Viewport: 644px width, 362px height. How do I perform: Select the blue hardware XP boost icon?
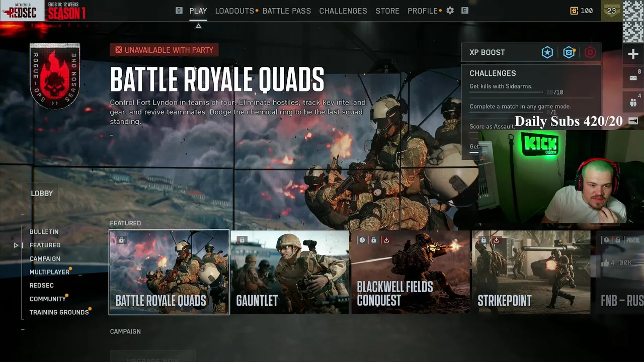569,52
